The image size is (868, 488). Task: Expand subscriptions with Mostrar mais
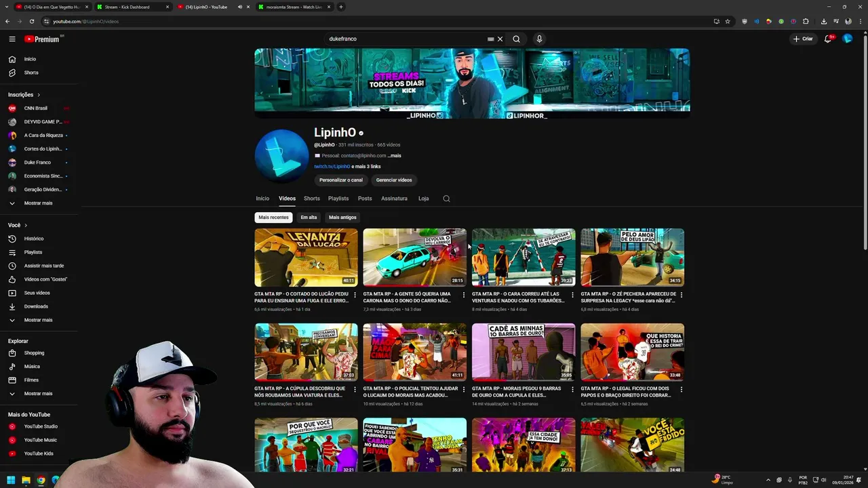(x=39, y=203)
